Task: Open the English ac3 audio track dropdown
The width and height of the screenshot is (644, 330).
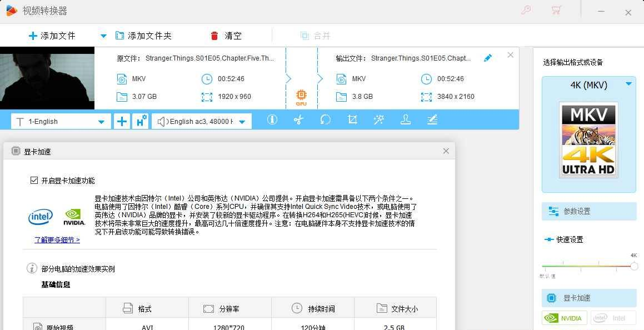Action: click(242, 122)
